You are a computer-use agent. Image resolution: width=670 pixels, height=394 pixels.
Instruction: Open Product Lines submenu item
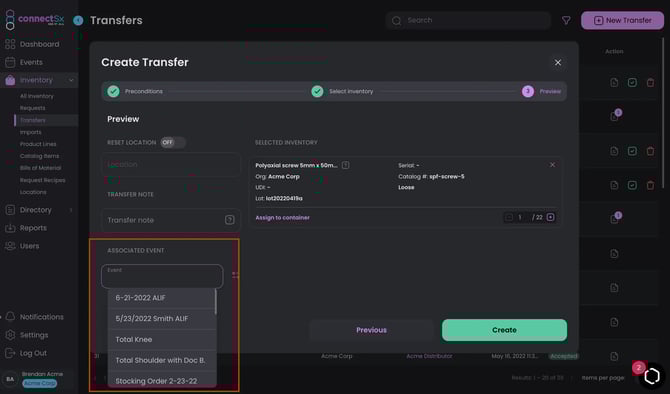(38, 144)
